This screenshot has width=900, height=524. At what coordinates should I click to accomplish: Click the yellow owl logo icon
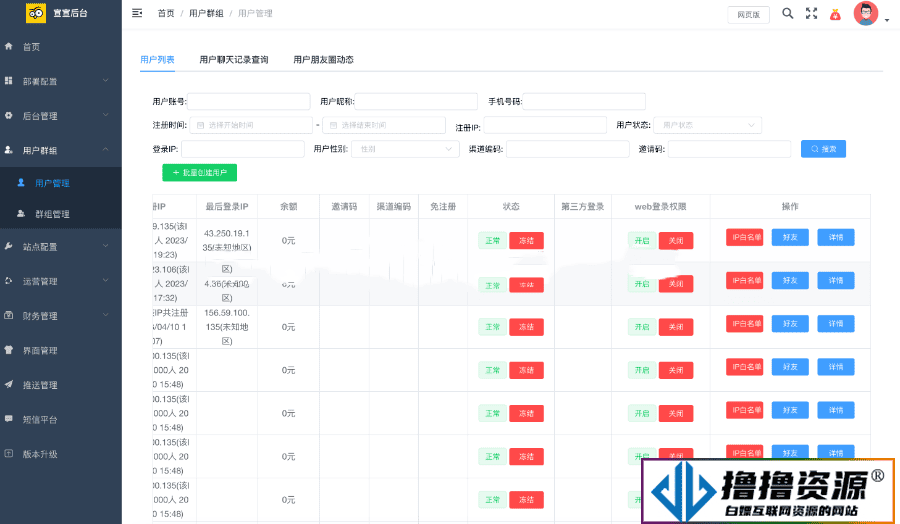click(36, 13)
